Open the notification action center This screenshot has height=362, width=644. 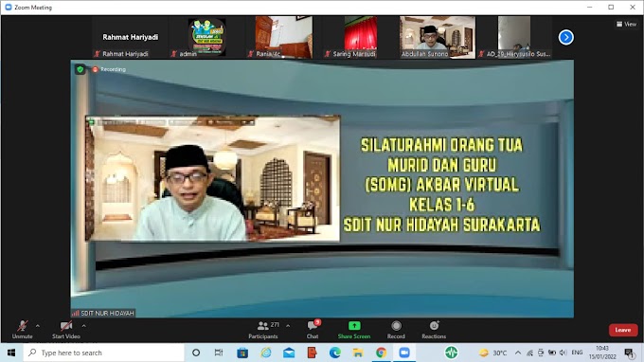pyautogui.click(x=629, y=353)
